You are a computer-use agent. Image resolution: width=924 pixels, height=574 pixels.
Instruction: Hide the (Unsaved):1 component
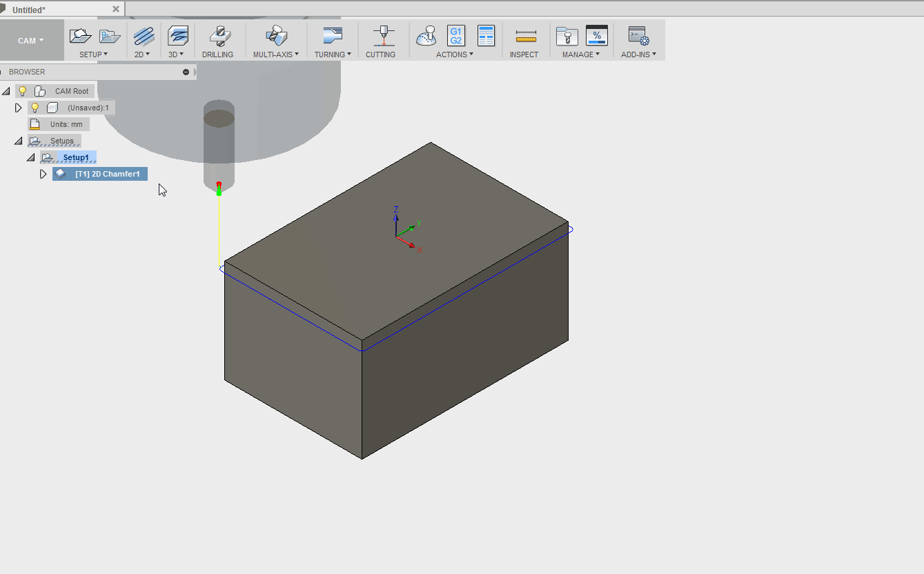35,107
